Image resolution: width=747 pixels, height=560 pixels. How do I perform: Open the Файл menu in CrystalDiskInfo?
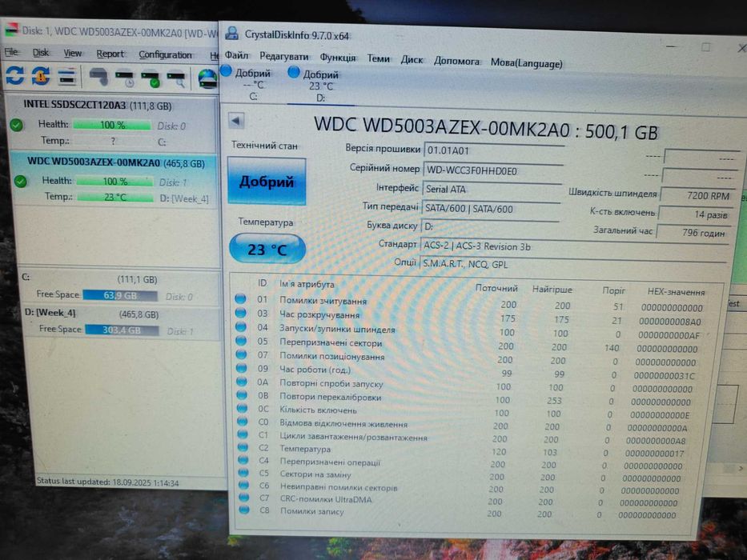pyautogui.click(x=236, y=55)
